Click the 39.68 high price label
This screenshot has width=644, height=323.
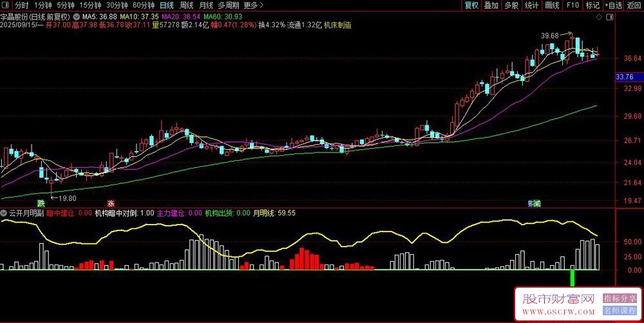tap(550, 35)
